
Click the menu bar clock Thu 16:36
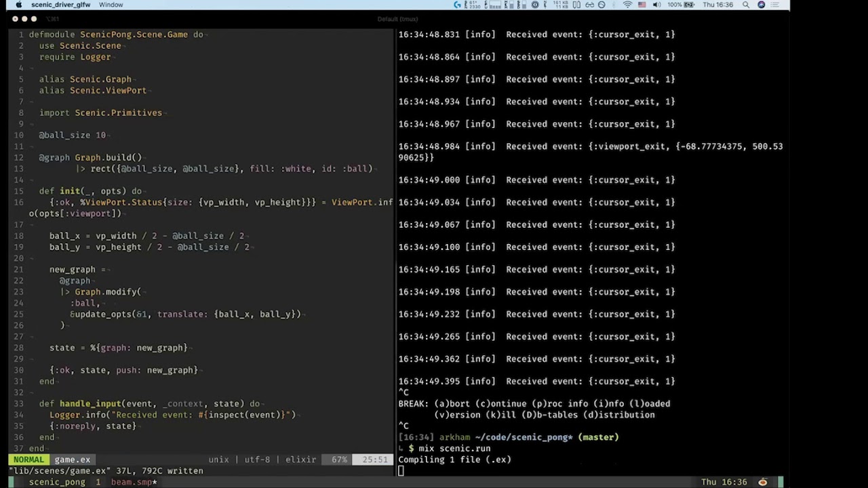[718, 5]
